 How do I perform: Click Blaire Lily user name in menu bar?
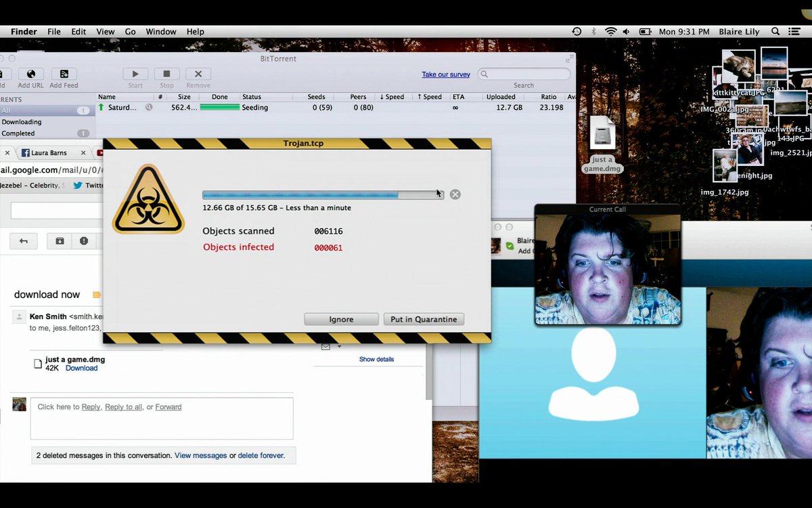[740, 32]
